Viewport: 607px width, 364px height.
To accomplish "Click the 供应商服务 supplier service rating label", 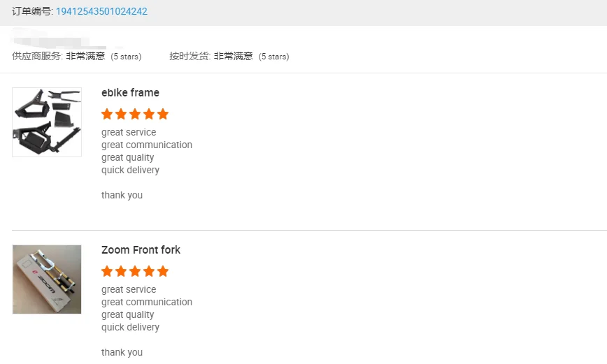I will tap(37, 57).
